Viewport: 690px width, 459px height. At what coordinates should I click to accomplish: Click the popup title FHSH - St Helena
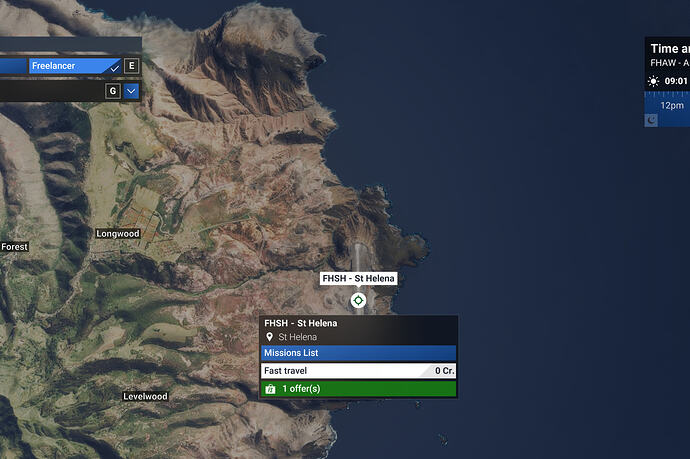[301, 323]
